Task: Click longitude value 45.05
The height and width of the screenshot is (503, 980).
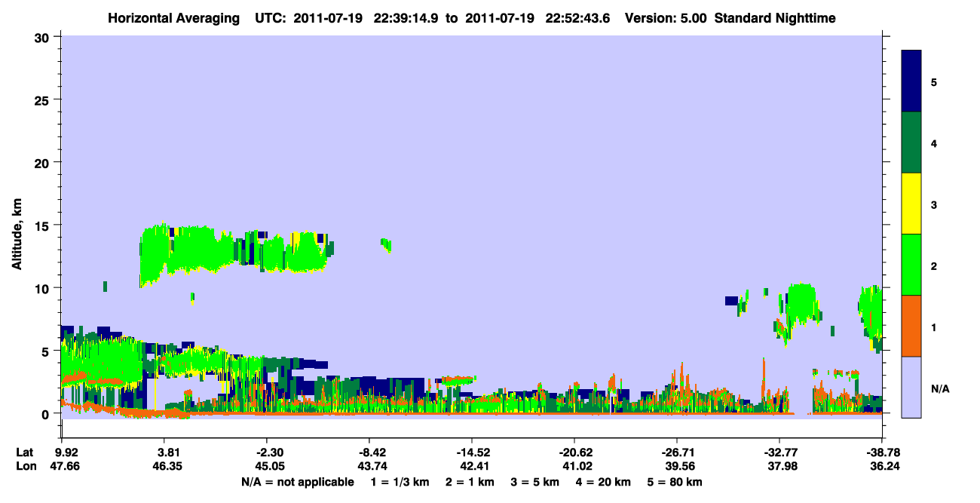Action: click(x=270, y=466)
